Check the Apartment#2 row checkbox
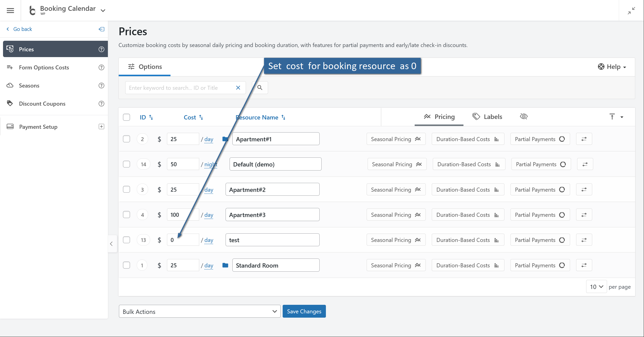 click(126, 189)
